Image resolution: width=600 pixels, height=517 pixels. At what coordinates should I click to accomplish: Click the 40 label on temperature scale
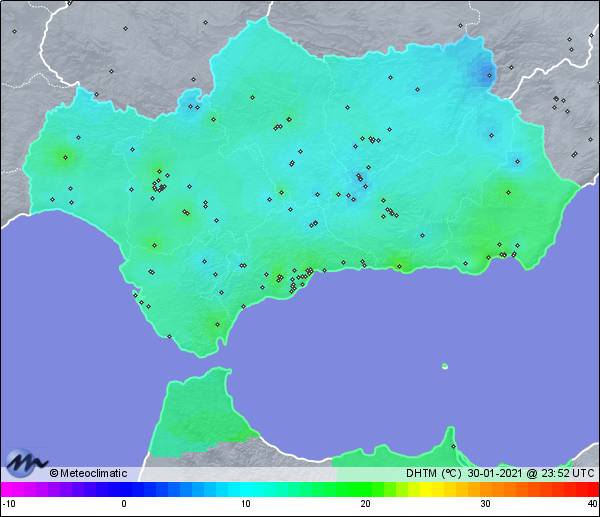593,503
